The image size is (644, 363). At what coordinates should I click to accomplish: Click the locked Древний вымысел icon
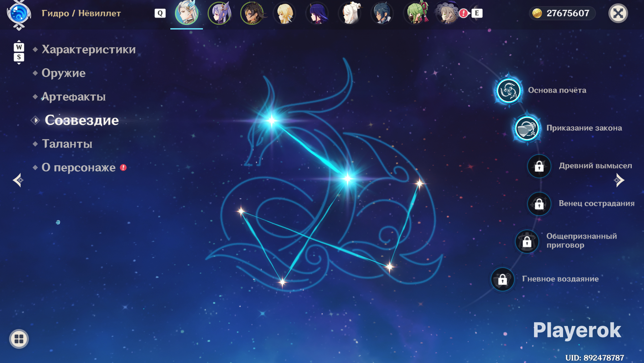click(x=539, y=166)
